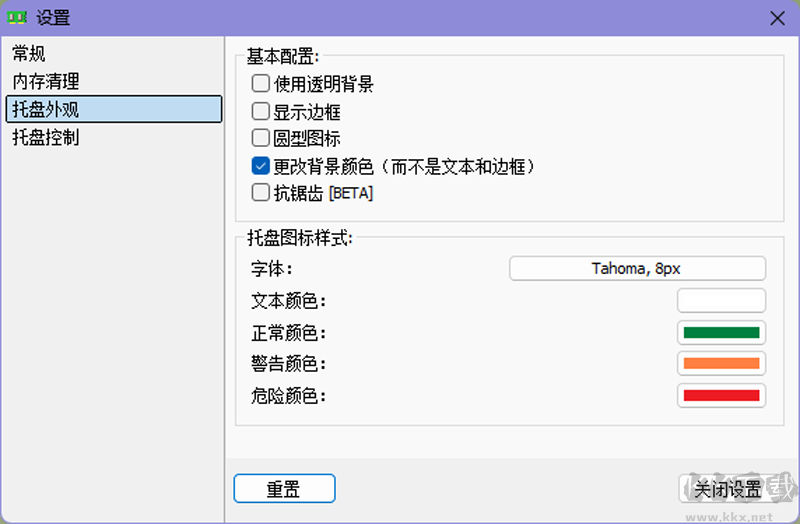Pick the white 文本颜色 swatch
Screen dimensions: 800x524
pos(721,301)
